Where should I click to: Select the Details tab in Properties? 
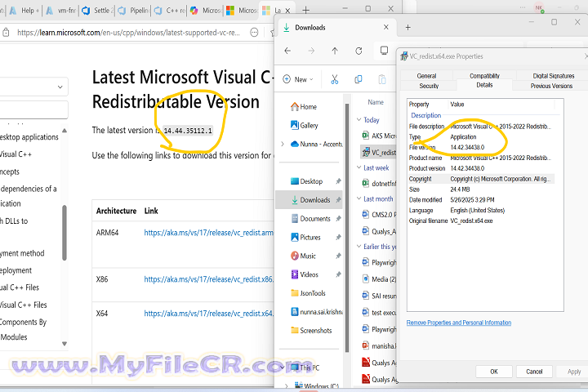[484, 85]
